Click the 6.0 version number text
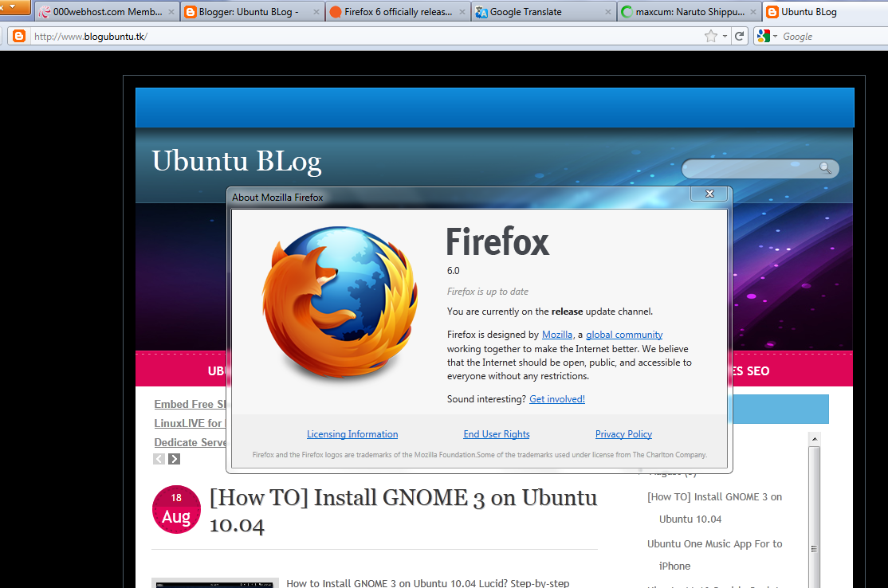 (453, 271)
